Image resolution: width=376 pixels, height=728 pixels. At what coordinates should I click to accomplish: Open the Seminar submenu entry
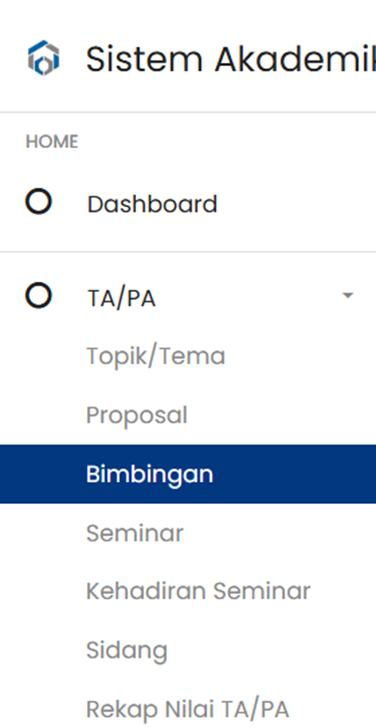[135, 533]
